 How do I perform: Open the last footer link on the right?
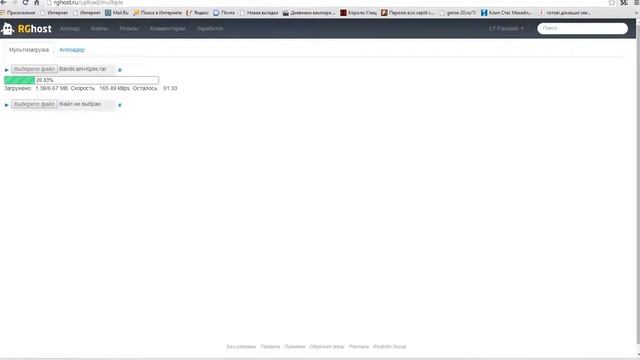[x=389, y=347]
